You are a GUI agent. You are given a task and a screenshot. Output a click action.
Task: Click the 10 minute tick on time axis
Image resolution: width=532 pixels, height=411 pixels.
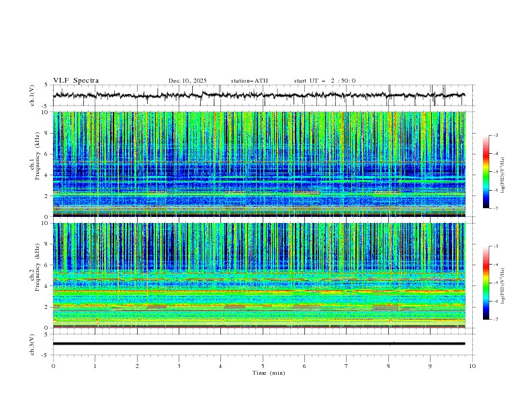pyautogui.click(x=472, y=366)
